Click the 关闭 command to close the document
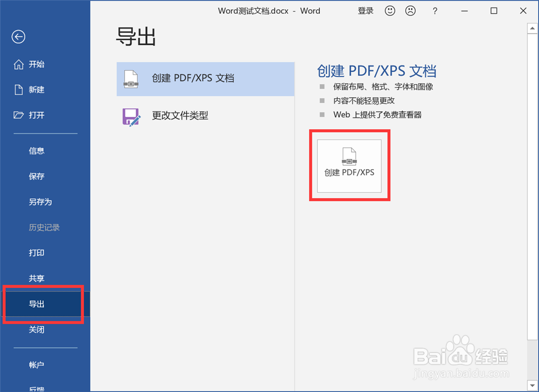The width and height of the screenshot is (539, 392). pyautogui.click(x=36, y=329)
